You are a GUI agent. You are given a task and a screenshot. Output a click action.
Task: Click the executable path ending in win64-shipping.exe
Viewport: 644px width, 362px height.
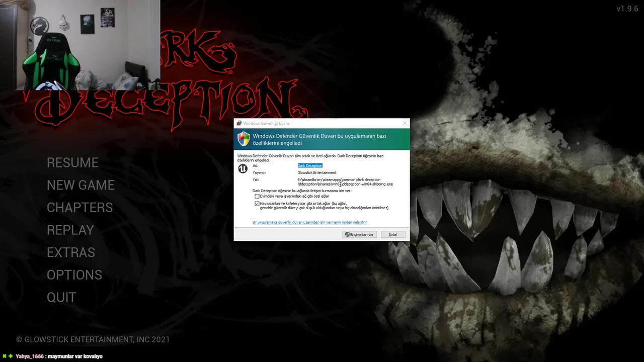tap(345, 182)
